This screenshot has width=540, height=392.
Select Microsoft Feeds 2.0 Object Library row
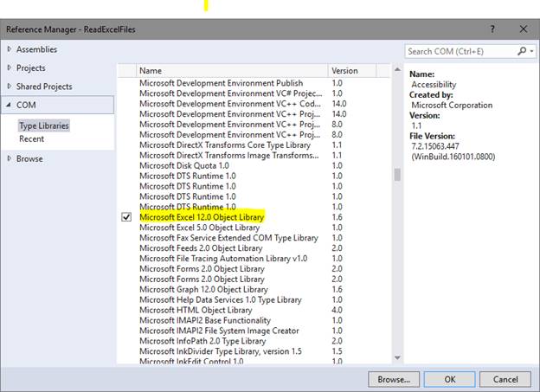pyautogui.click(x=254, y=248)
